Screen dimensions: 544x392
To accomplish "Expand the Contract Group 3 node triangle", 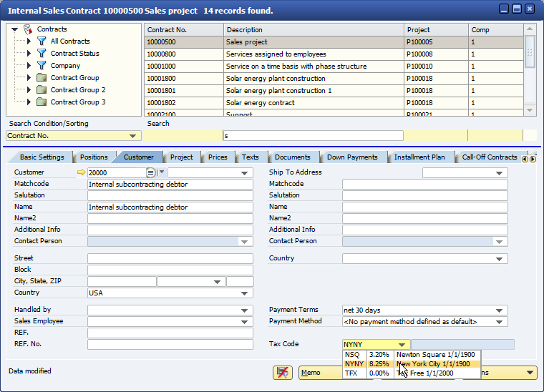I will 29,102.
